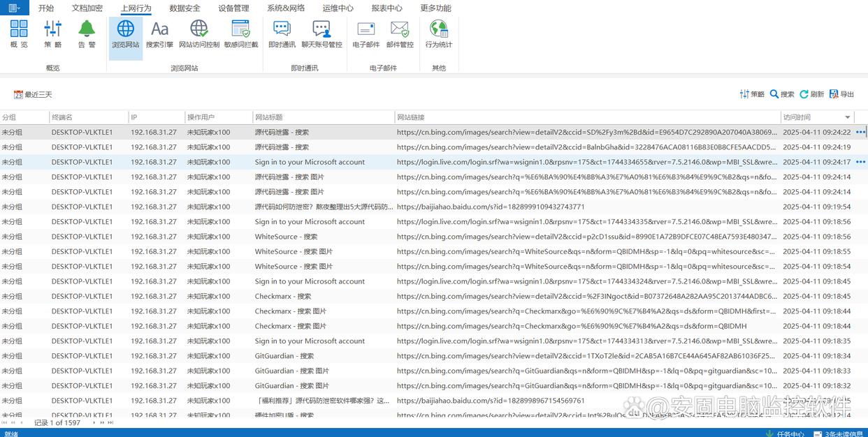Open 即时通讯 instant messaging icon
868x437 pixels.
pyautogui.click(x=282, y=34)
